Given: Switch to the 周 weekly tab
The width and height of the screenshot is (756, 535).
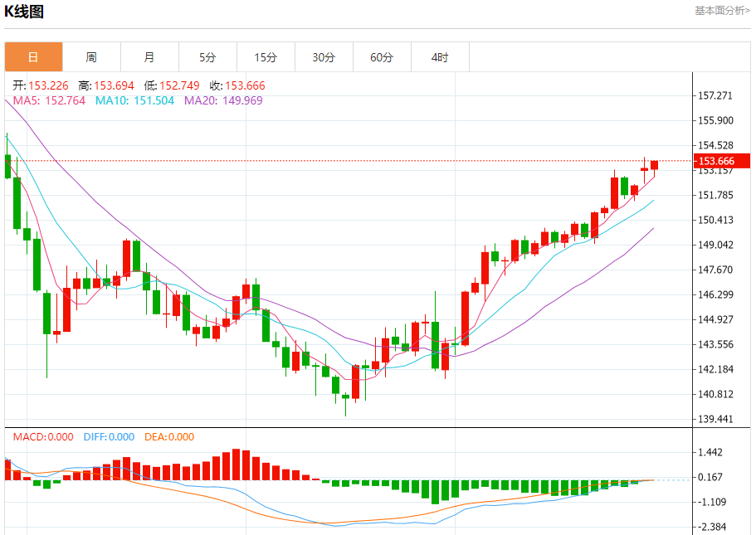Looking at the screenshot, I should pyautogui.click(x=91, y=57).
